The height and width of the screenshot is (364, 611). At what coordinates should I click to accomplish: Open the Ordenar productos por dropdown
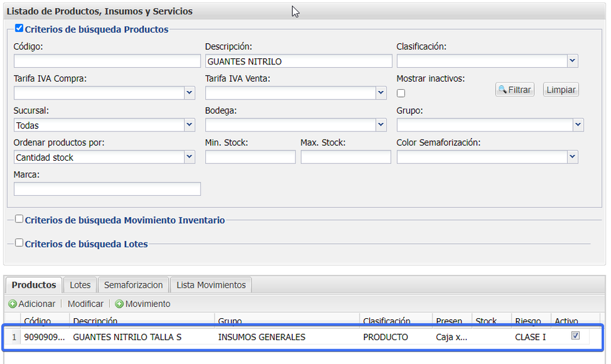tap(189, 157)
